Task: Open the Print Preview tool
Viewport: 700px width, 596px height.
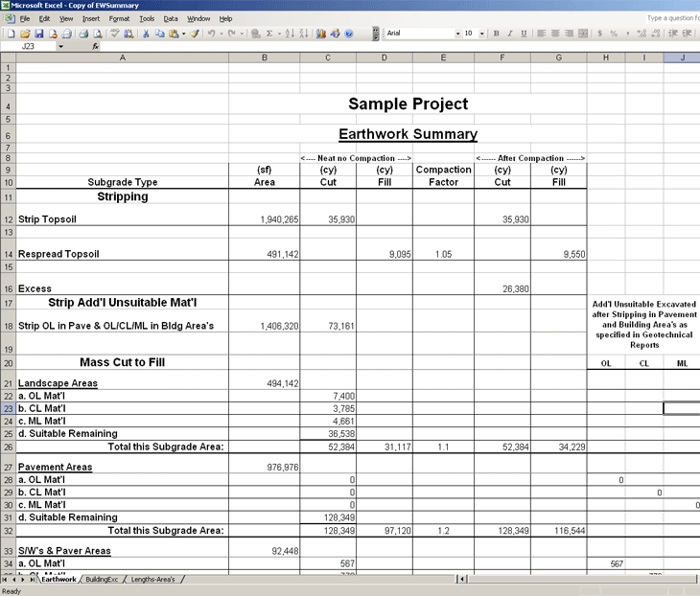Action: (95, 34)
